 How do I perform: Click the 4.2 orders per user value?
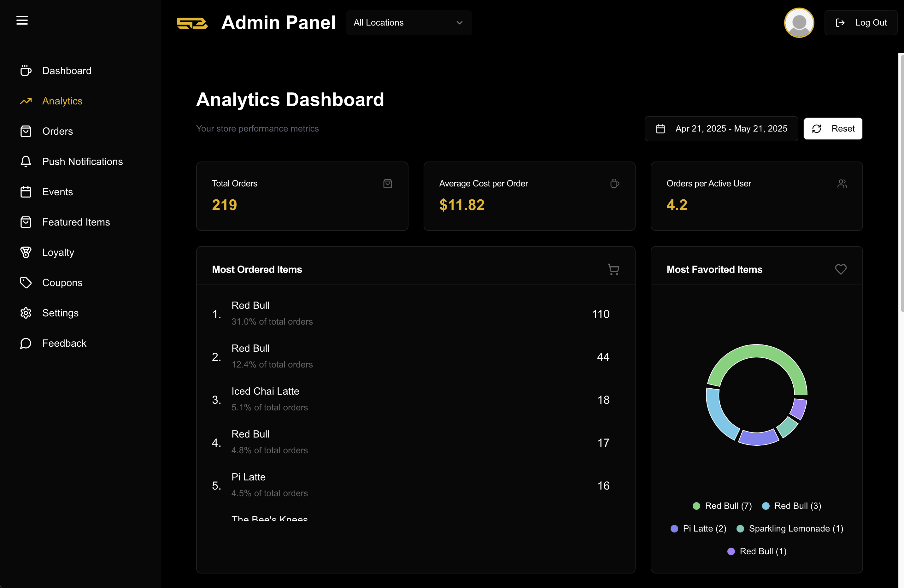tap(677, 205)
